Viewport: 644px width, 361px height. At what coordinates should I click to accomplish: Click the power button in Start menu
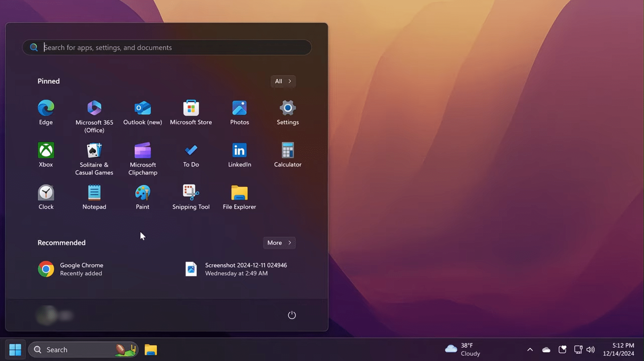point(292,315)
